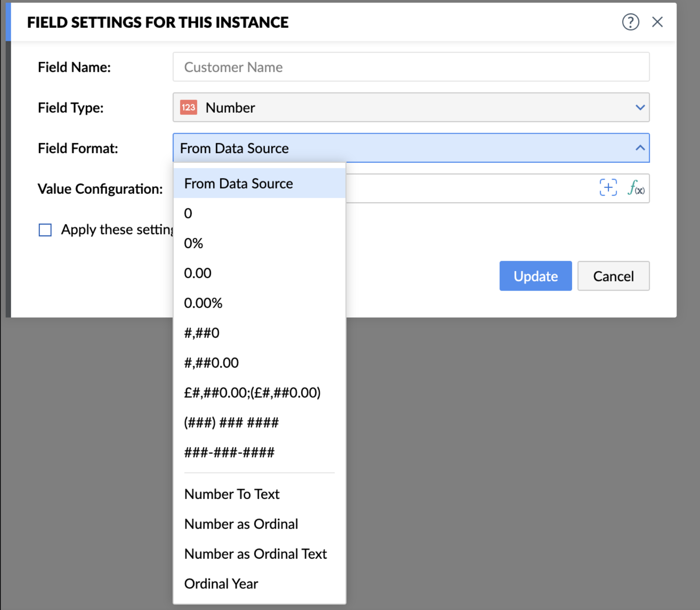Open the fx formula editor icon
The height and width of the screenshot is (610, 700).
click(x=636, y=188)
